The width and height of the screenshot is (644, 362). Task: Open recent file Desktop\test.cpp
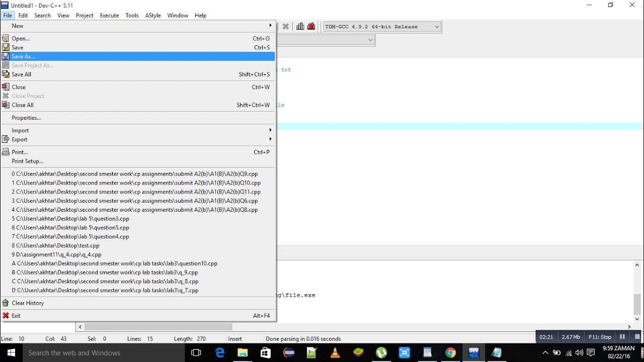pos(138,245)
